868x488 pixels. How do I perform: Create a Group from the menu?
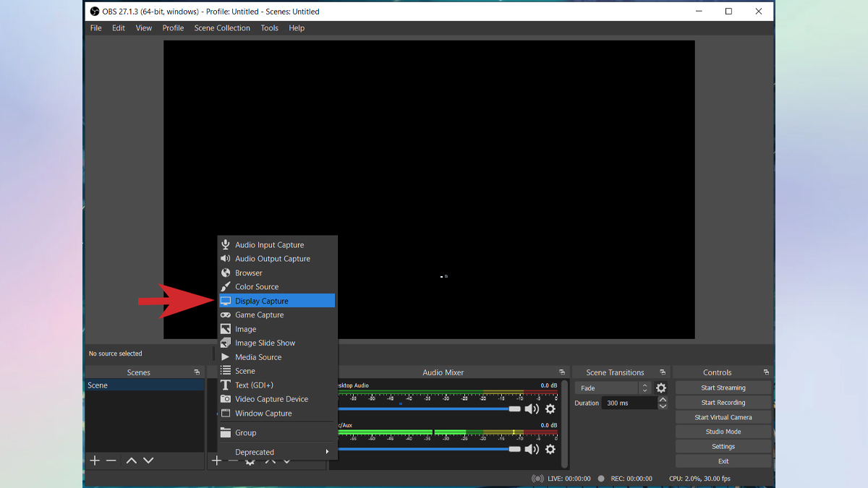coord(277,433)
